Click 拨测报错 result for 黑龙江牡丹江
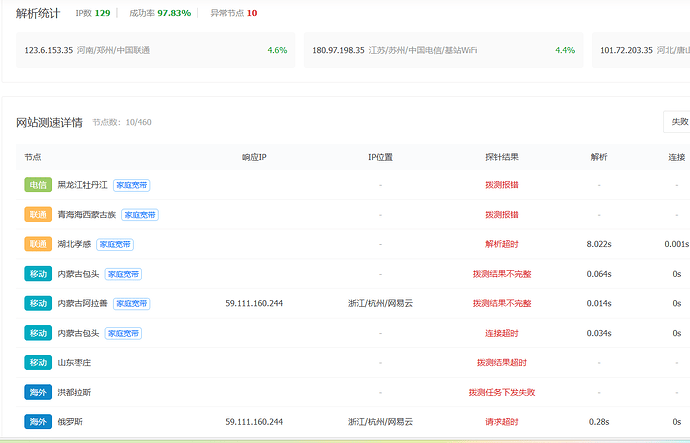 click(x=502, y=185)
